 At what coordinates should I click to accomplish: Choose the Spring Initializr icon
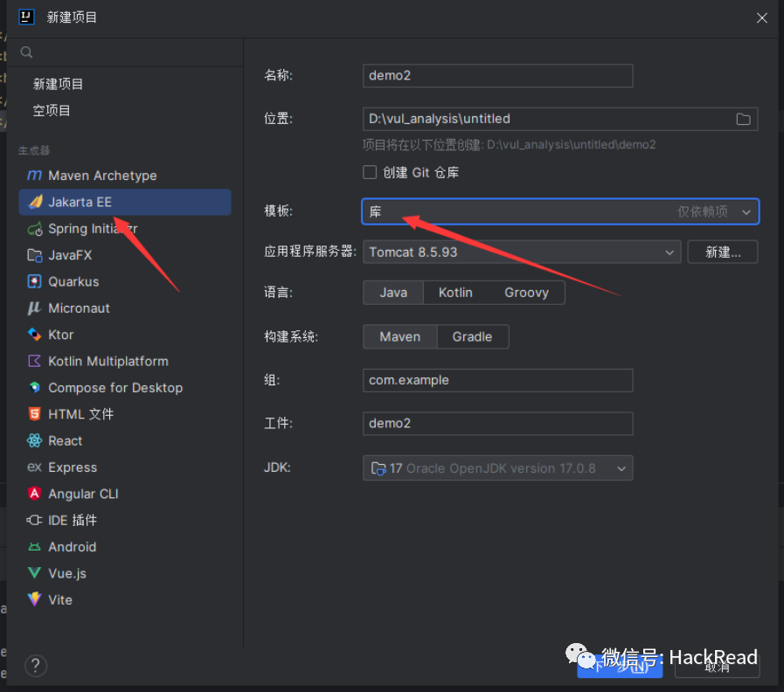pos(35,229)
